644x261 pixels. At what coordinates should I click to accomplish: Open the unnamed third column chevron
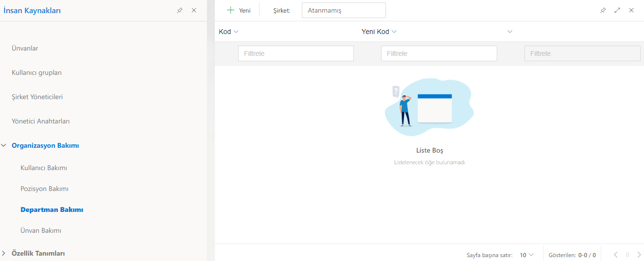click(x=510, y=32)
